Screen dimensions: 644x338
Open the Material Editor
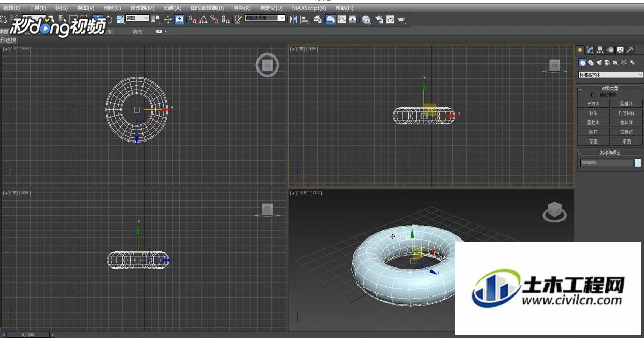366,19
